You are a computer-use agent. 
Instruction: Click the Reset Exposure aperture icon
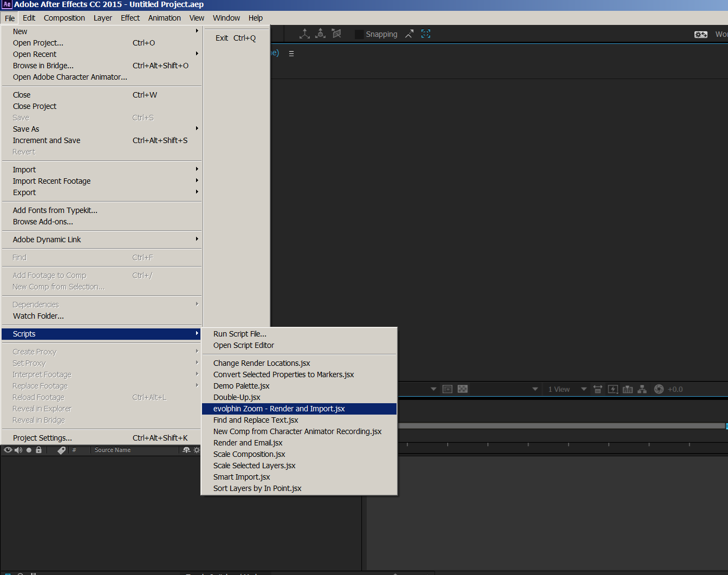(659, 389)
